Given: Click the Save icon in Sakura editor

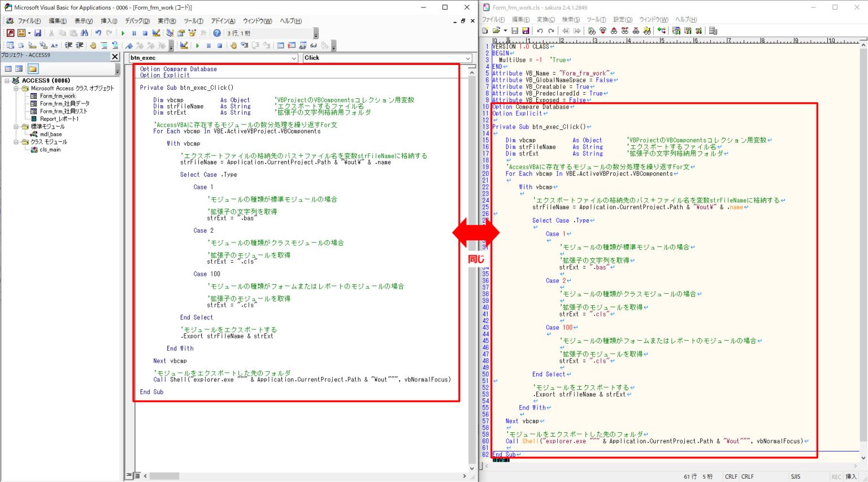Looking at the screenshot, I should click(x=515, y=31).
